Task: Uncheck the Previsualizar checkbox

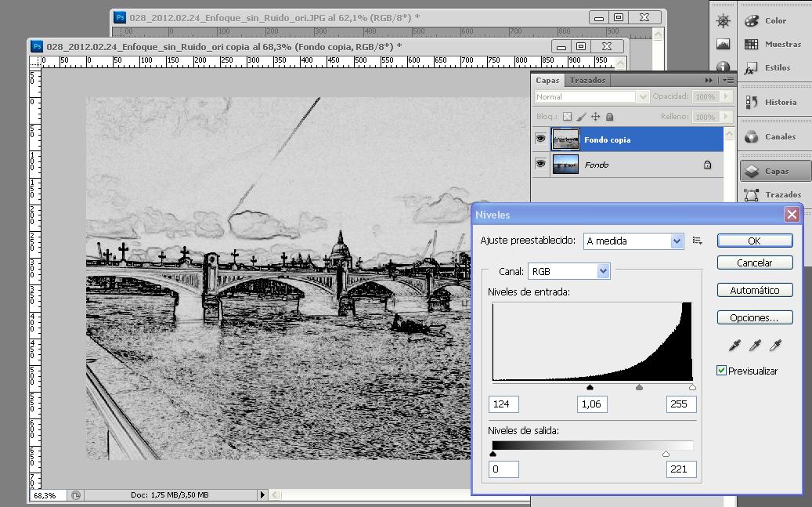Action: (x=722, y=371)
